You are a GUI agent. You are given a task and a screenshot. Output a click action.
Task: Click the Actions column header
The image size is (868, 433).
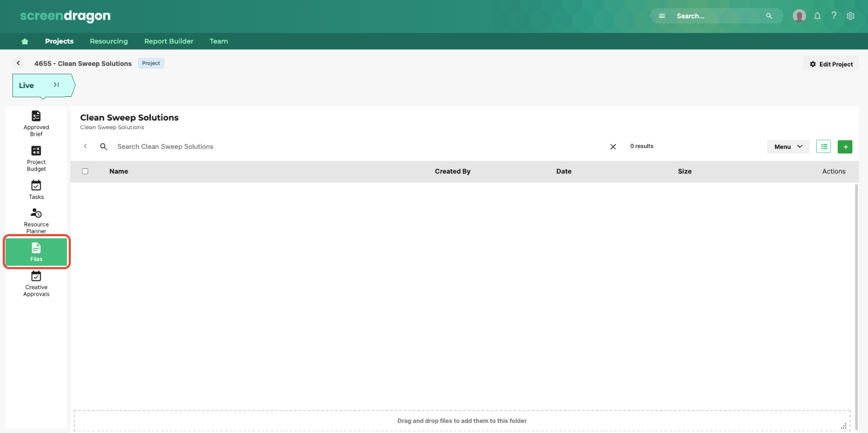coord(834,171)
